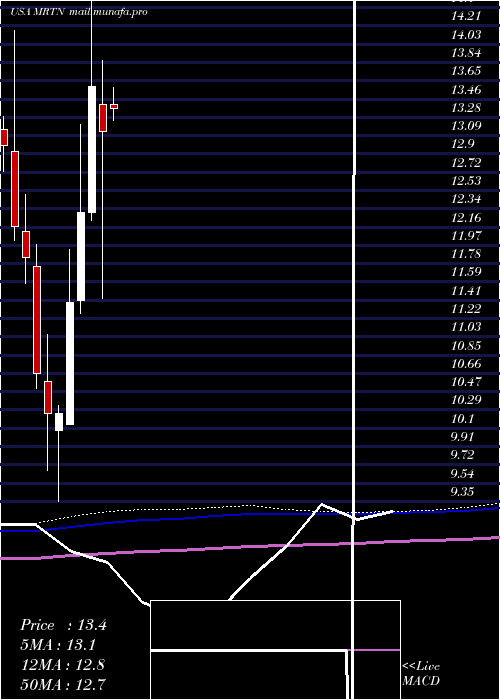Click the '5MA : 13.1' readout
Screen dimensions: 500x700
click(58, 645)
